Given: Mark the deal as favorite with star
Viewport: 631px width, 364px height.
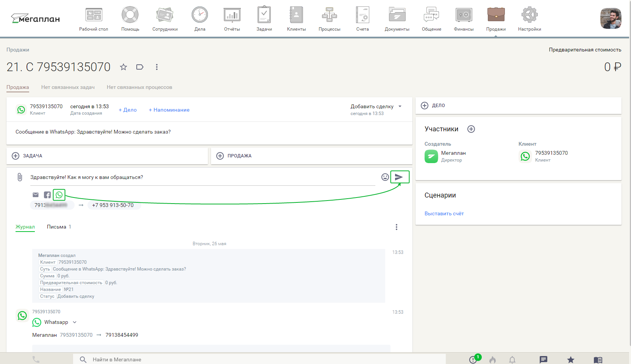Looking at the screenshot, I should (x=123, y=67).
